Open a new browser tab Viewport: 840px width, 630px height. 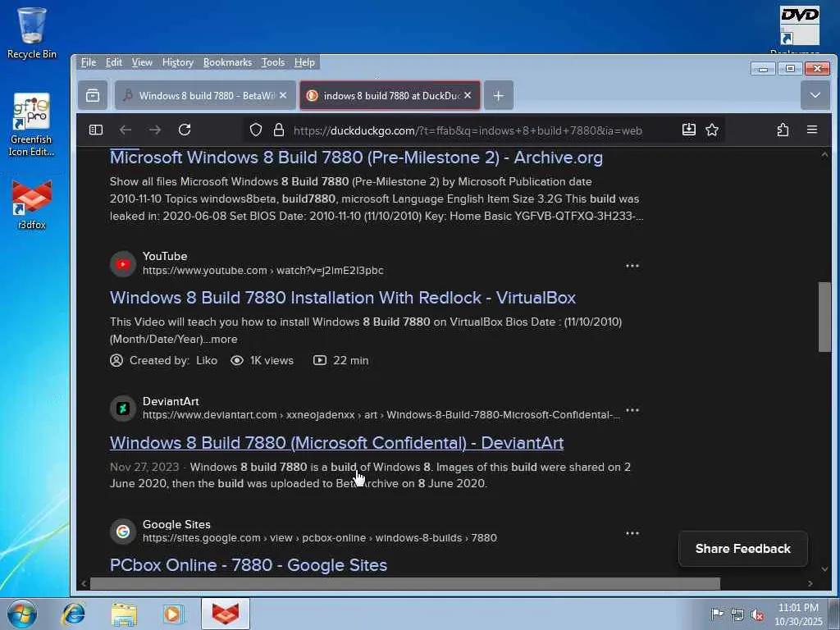click(498, 95)
